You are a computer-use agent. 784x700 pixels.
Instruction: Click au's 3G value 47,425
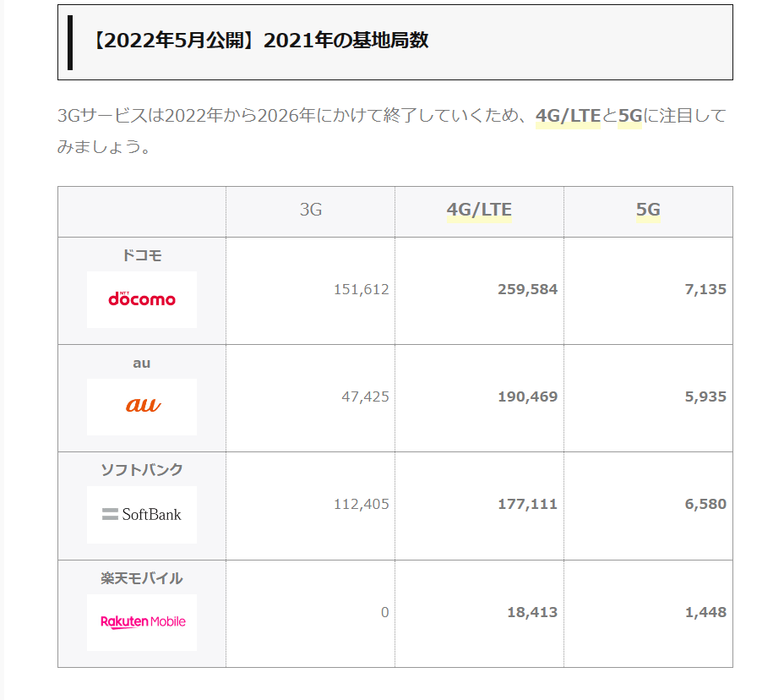coord(366,396)
